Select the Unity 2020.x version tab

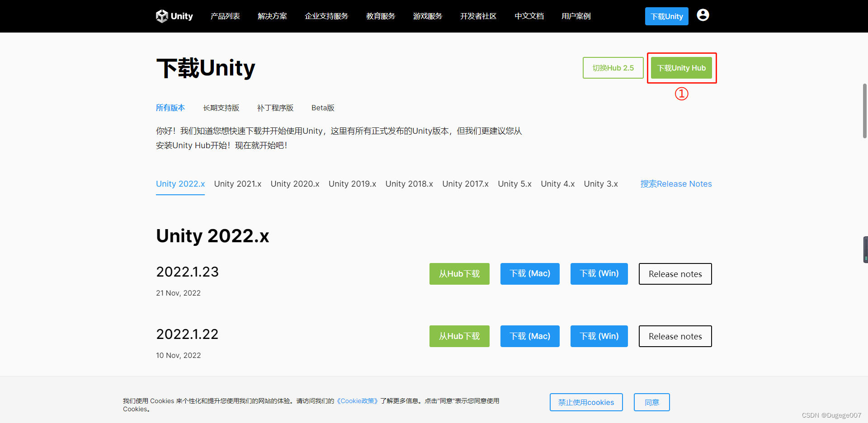click(x=295, y=184)
